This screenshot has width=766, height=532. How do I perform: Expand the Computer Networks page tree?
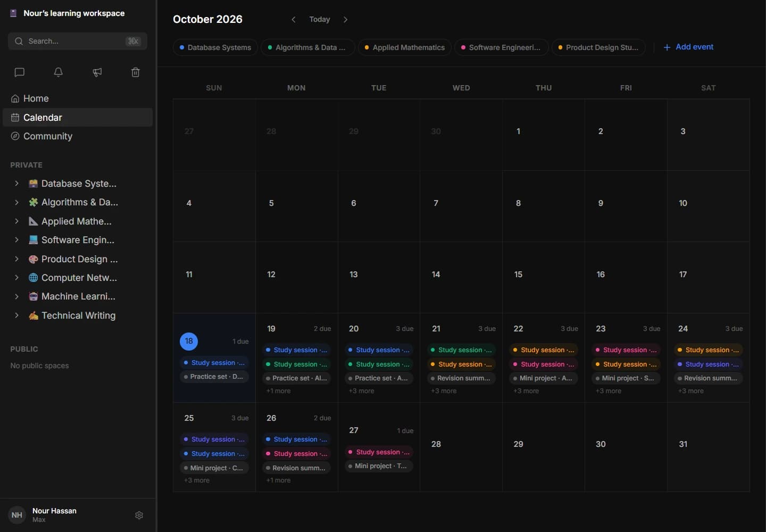16,278
